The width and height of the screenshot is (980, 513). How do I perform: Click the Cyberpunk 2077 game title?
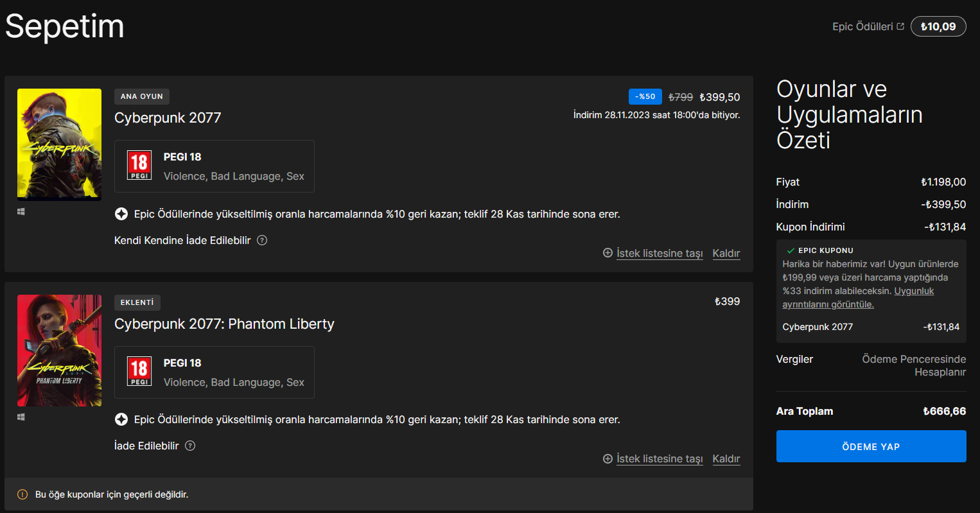click(168, 118)
